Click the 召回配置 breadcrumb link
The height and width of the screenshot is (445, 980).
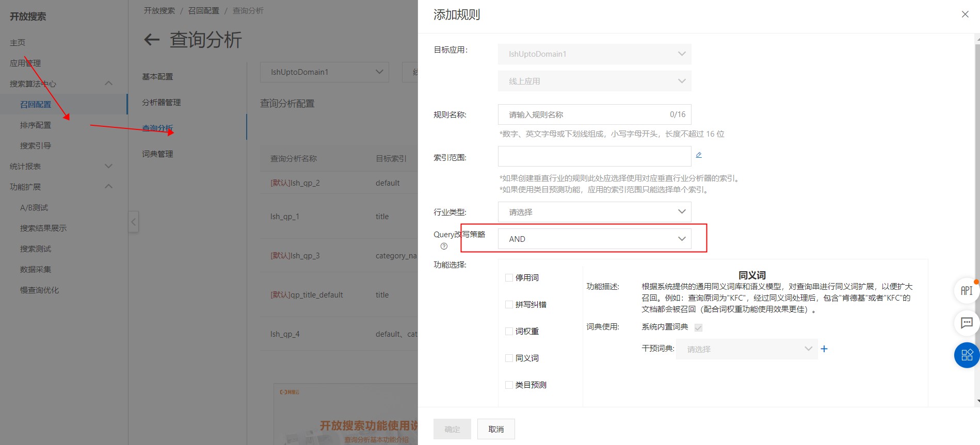pyautogui.click(x=203, y=10)
